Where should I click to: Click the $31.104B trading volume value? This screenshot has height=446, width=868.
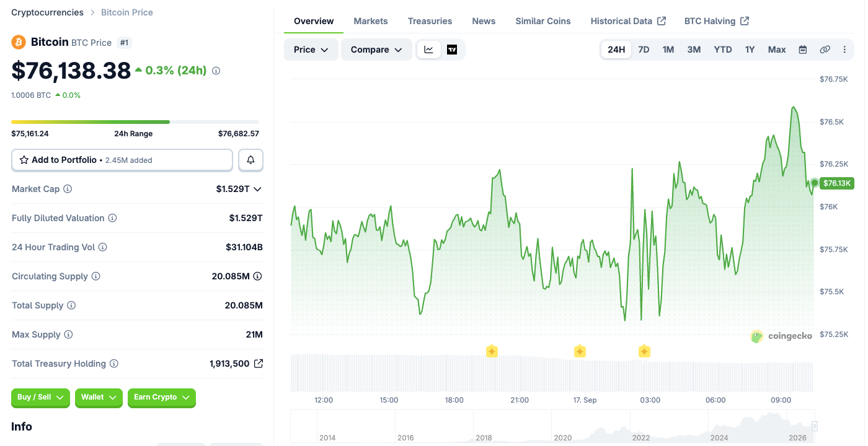[244, 247]
